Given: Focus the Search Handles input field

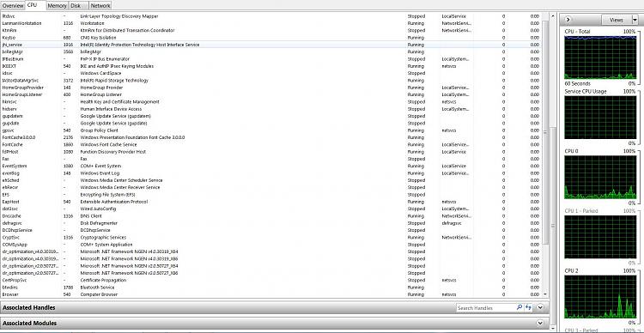Looking at the screenshot, I should tap(486, 307).
